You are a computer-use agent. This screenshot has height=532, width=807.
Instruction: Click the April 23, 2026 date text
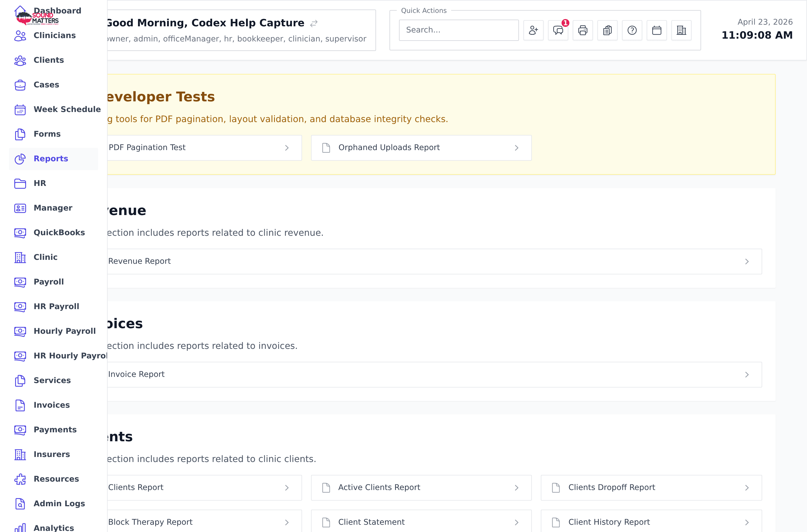pyautogui.click(x=765, y=22)
